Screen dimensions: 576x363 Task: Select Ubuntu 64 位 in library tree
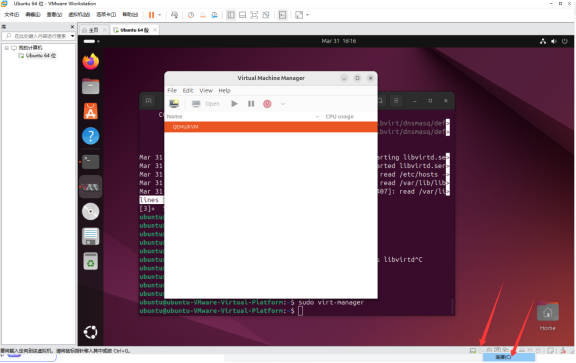[x=41, y=56]
